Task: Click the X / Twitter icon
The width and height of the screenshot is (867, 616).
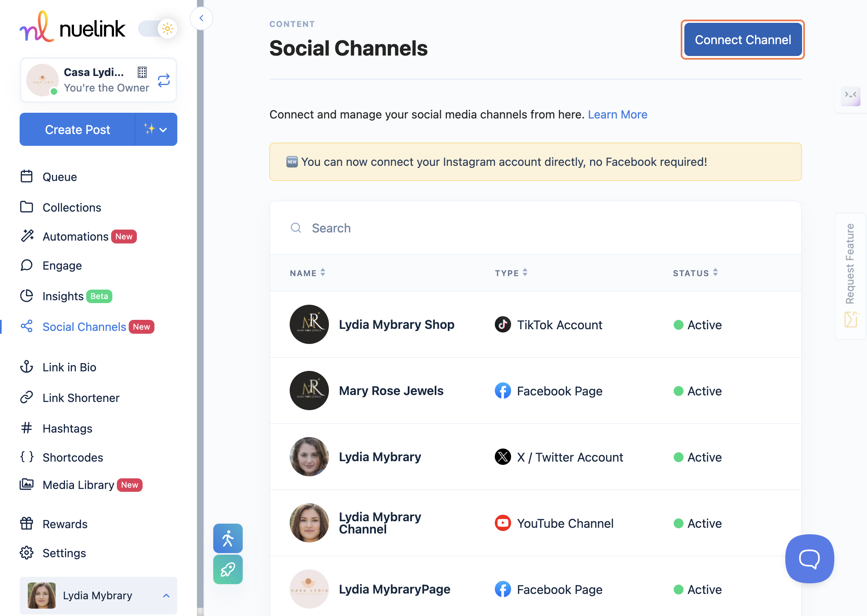Action: [x=503, y=457]
